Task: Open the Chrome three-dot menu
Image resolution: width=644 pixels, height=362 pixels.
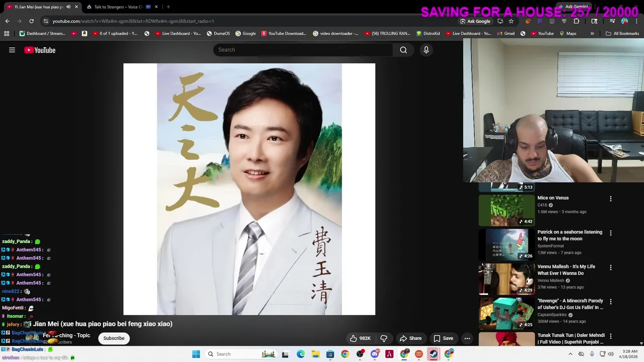Action: point(636,21)
